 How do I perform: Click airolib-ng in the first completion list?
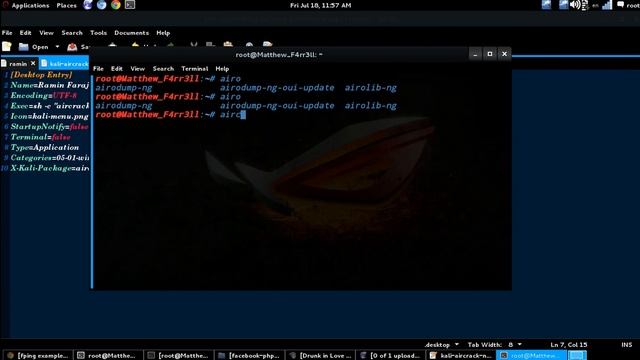point(371,88)
